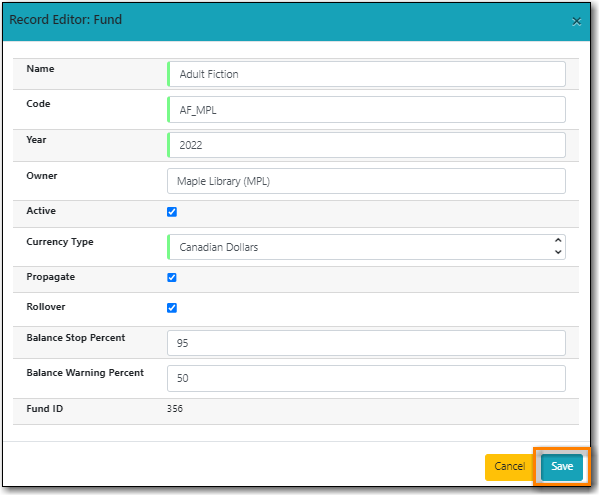This screenshot has height=495, width=600.
Task: Close the Record Editor dialog with the X
Action: (x=575, y=20)
